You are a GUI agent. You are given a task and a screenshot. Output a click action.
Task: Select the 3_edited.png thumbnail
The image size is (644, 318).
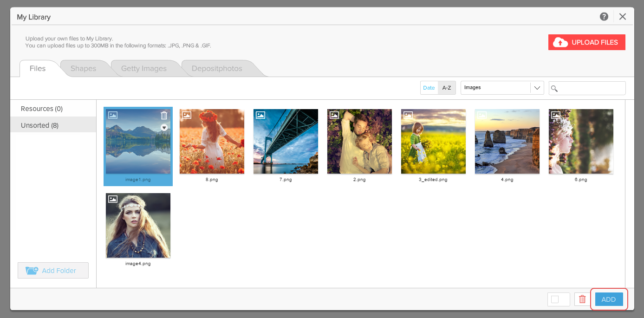tap(433, 142)
